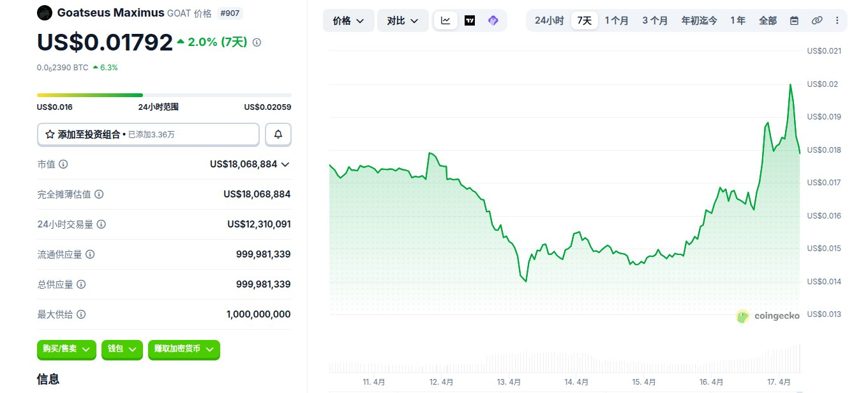Image resolution: width=868 pixels, height=393 pixels.
Task: Click the info icon beside 市值
Action: (63, 164)
